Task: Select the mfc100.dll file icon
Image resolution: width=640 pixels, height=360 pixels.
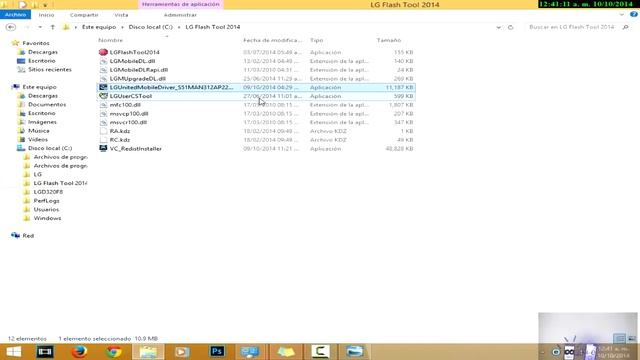Action: coord(103,105)
